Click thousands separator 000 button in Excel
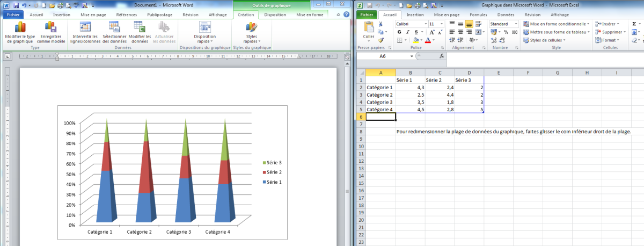644x246 pixels. pyautogui.click(x=515, y=32)
